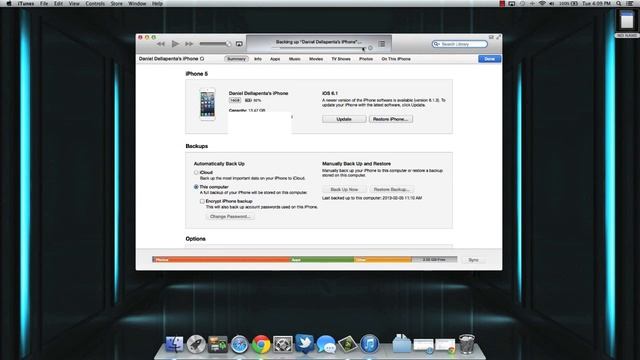Click the Update button

(344, 119)
